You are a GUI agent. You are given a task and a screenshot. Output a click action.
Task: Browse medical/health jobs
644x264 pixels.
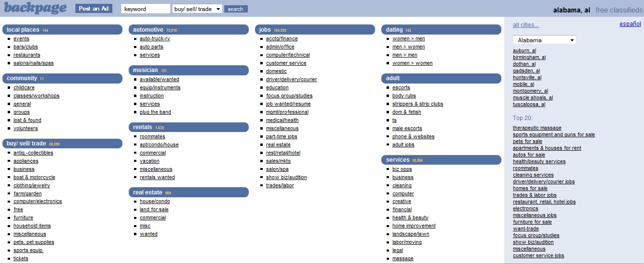tap(282, 120)
